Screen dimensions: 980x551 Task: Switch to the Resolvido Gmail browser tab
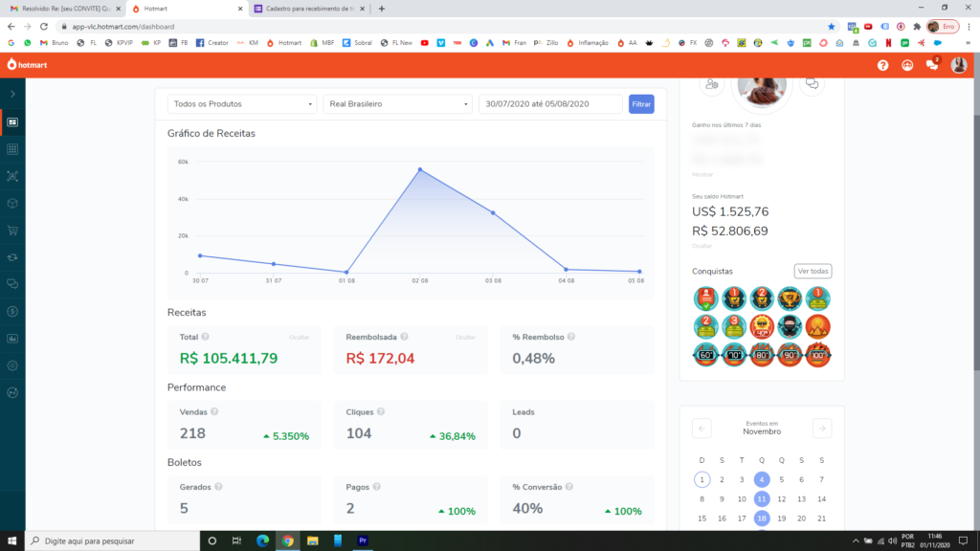65,9
